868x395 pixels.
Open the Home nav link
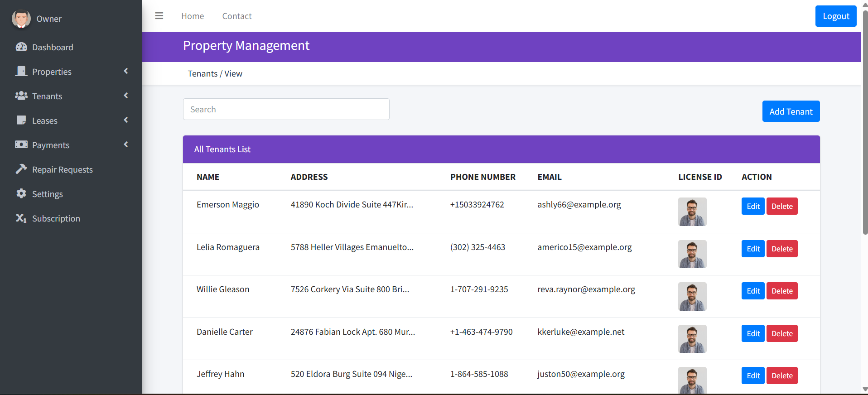(x=193, y=16)
